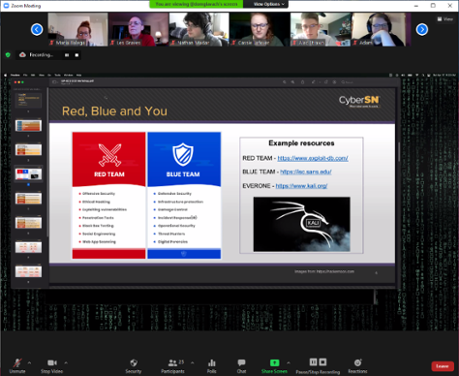Screen dimensions: 459x376
Task: Open the exploit-db.com link
Action: coord(313,158)
